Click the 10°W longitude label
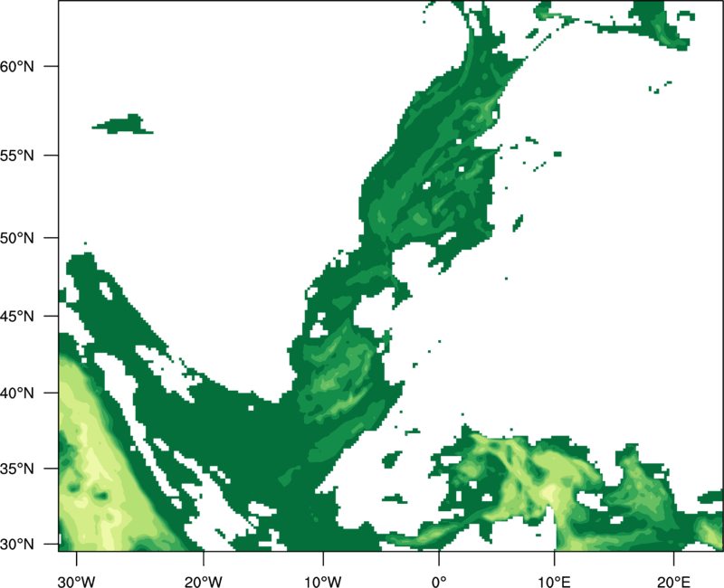 [323, 582]
